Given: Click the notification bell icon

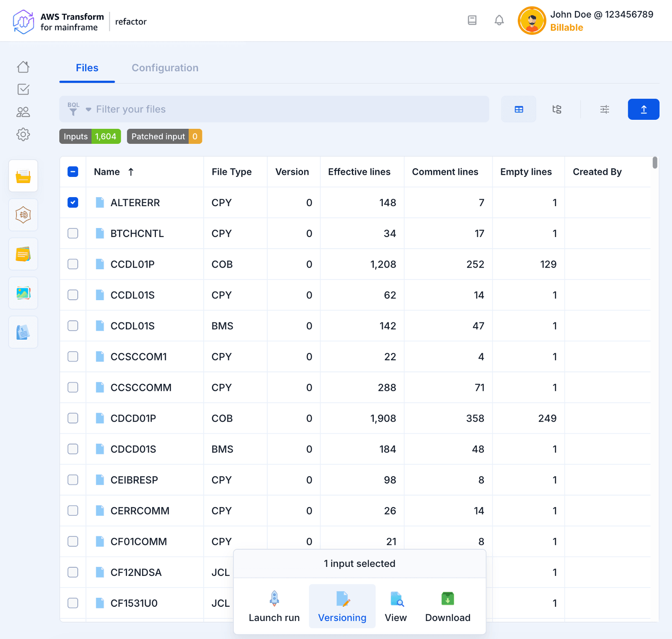Looking at the screenshot, I should point(499,20).
